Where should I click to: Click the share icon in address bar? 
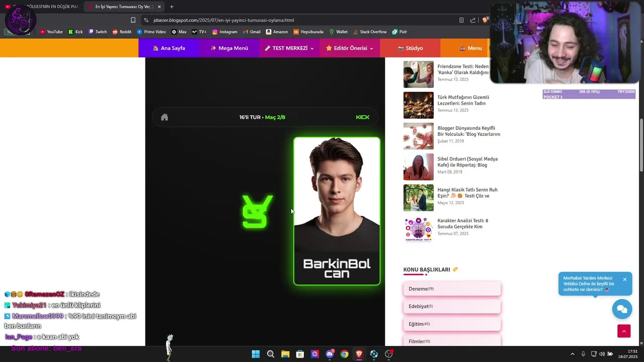473,20
